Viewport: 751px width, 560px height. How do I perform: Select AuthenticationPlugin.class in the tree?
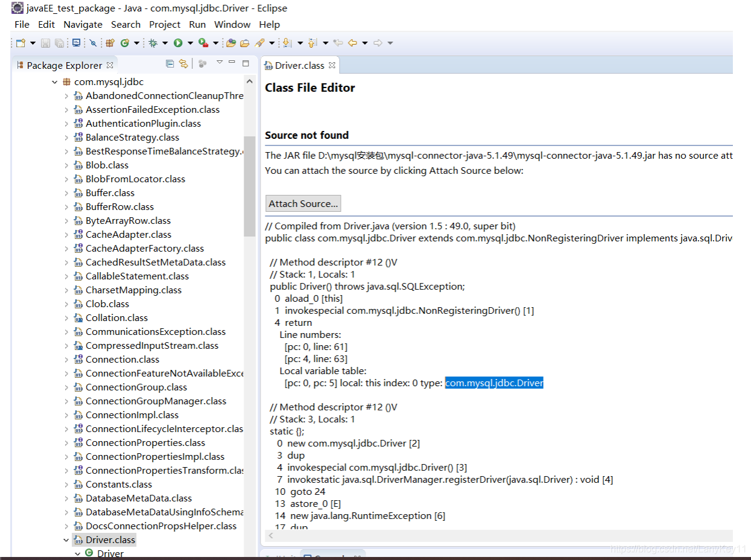pos(143,123)
